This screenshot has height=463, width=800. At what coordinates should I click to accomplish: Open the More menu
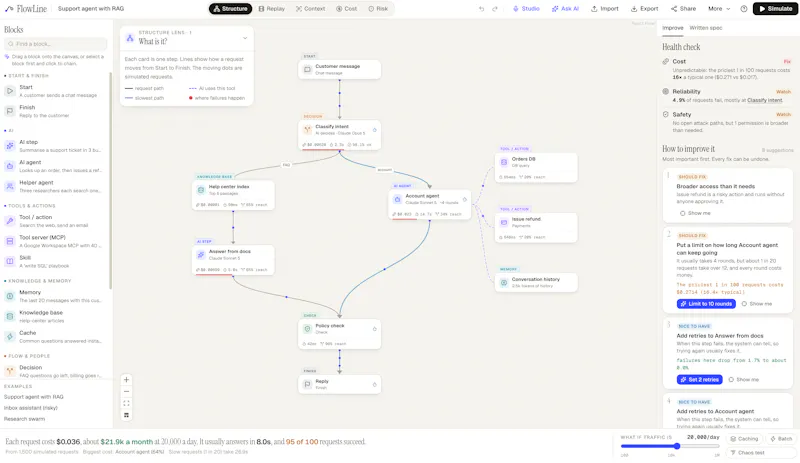point(719,9)
